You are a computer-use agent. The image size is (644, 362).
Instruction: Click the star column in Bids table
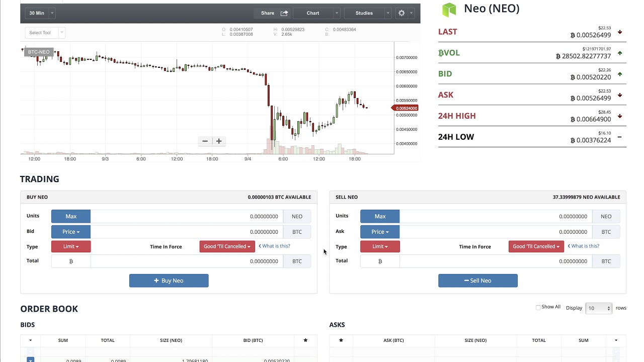pos(305,340)
